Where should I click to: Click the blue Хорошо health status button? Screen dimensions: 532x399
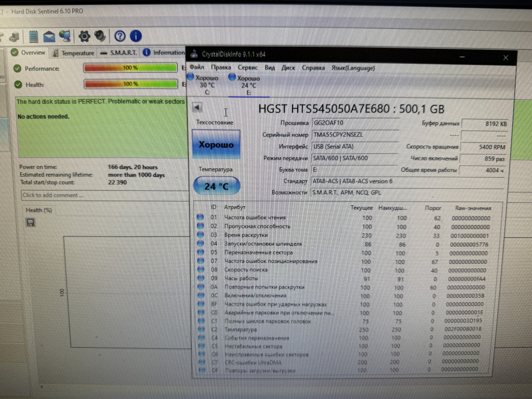[x=216, y=144]
